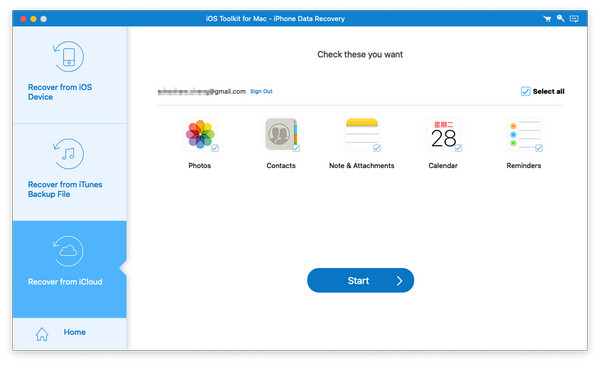
Task: Close the window with red button
Action: 23,19
